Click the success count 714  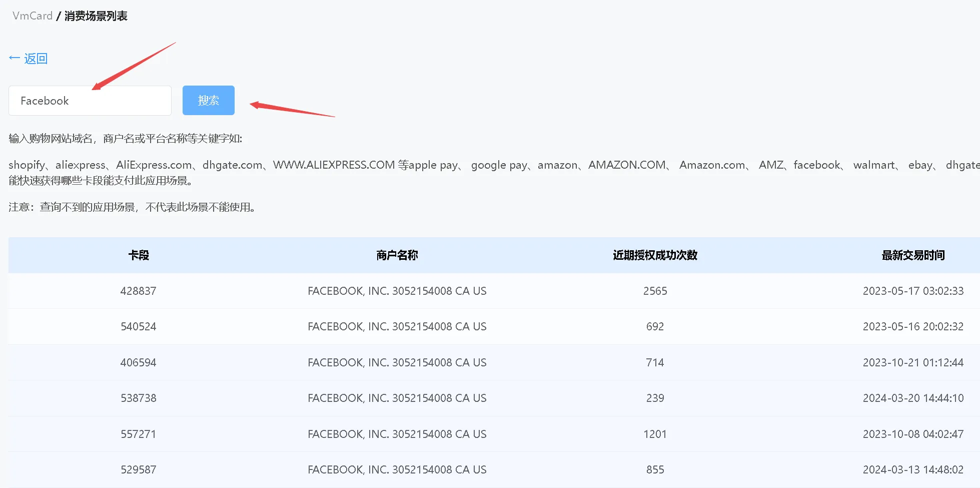click(x=655, y=362)
